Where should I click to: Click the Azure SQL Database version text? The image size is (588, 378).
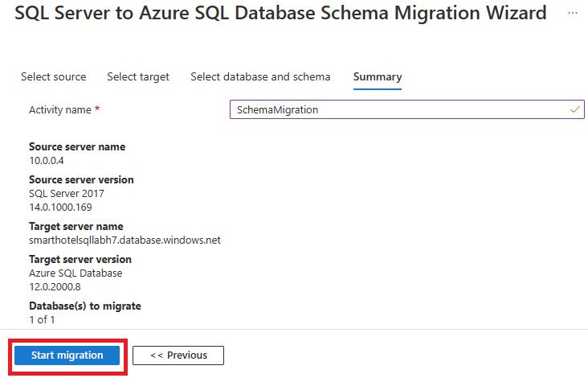(x=76, y=273)
